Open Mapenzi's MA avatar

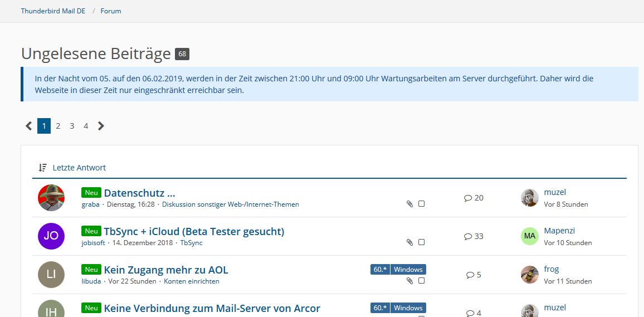530,236
